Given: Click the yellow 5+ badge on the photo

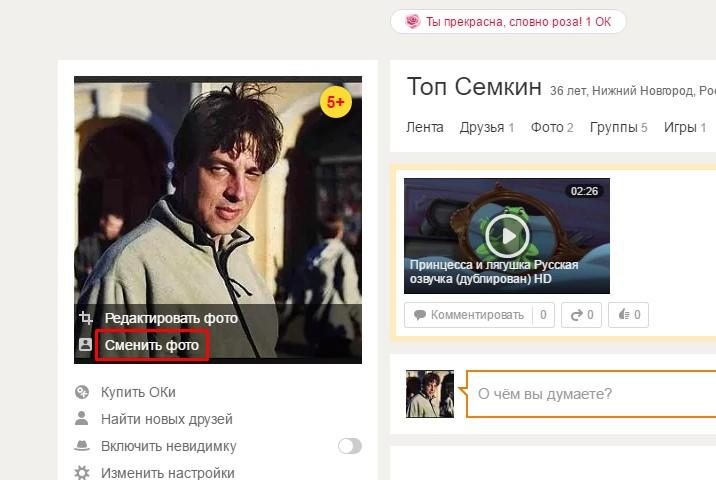Looking at the screenshot, I should pos(336,102).
